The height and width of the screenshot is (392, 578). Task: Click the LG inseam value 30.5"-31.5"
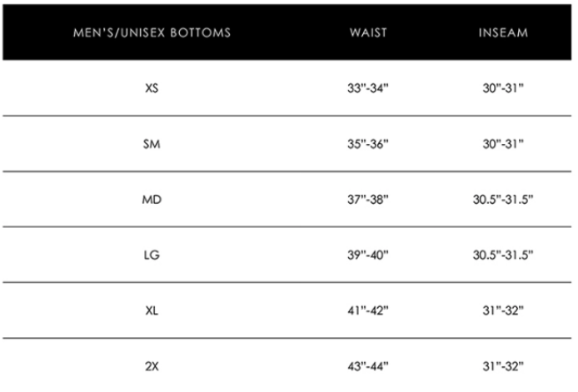[503, 255]
